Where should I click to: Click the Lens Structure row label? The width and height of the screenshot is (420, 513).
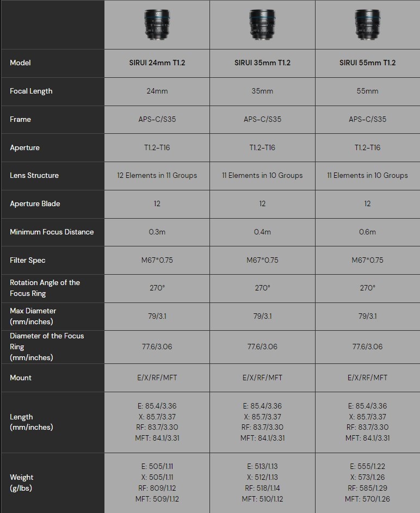point(34,175)
